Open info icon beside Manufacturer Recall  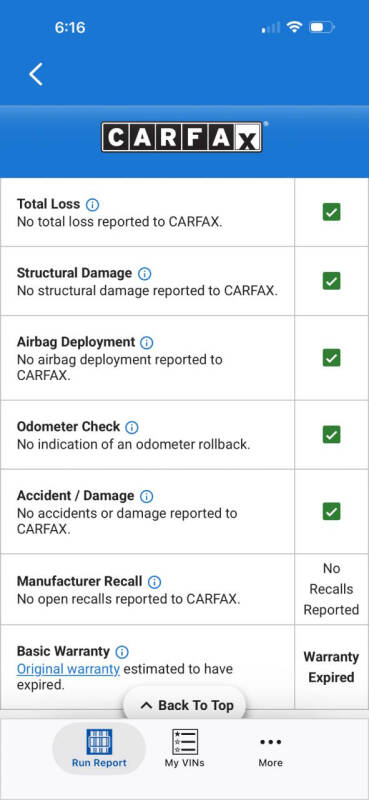click(154, 582)
